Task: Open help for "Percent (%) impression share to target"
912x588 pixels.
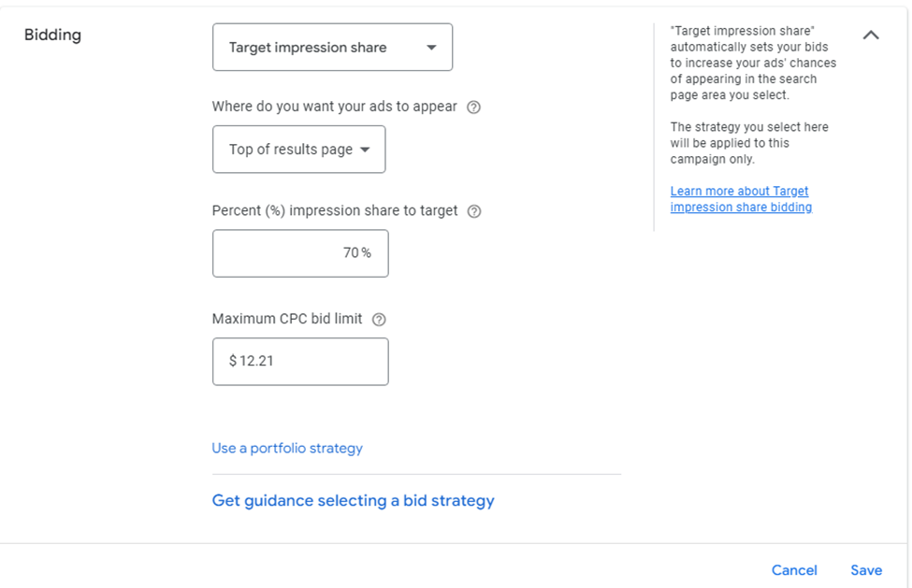Action: pos(474,211)
